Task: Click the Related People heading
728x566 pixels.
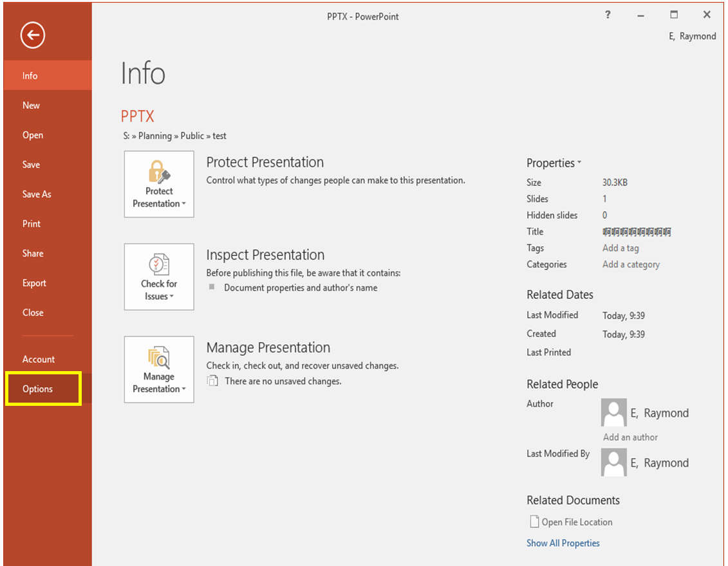Action: coord(562,384)
